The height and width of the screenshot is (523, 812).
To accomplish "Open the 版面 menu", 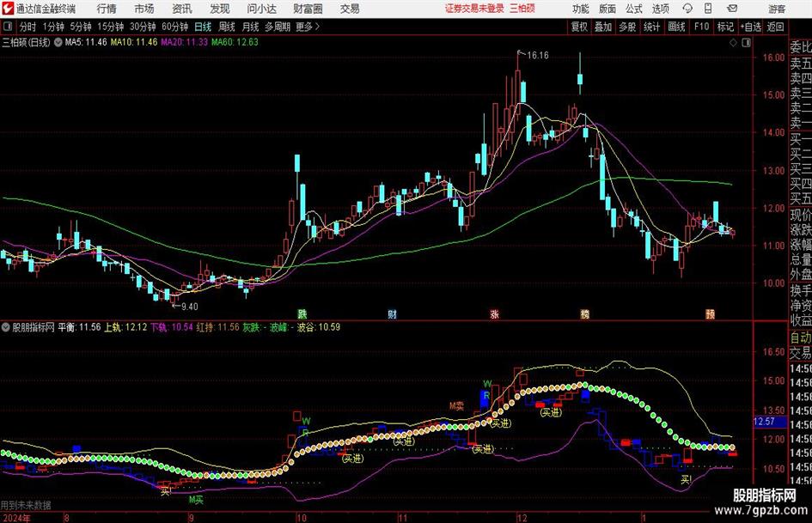I will [607, 9].
